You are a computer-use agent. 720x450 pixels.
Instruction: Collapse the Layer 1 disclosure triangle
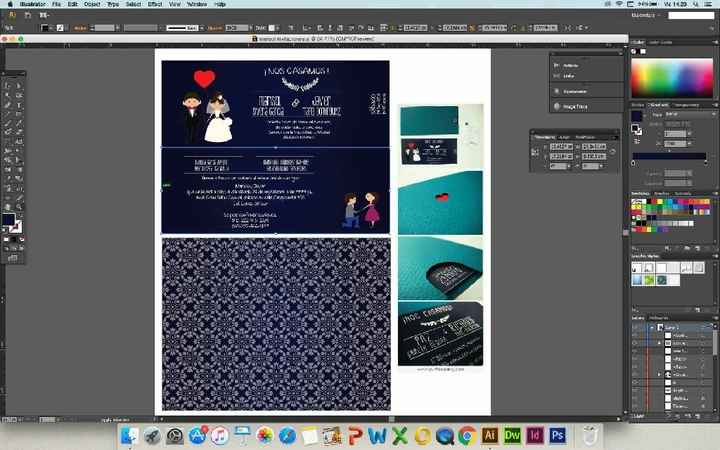(652, 328)
